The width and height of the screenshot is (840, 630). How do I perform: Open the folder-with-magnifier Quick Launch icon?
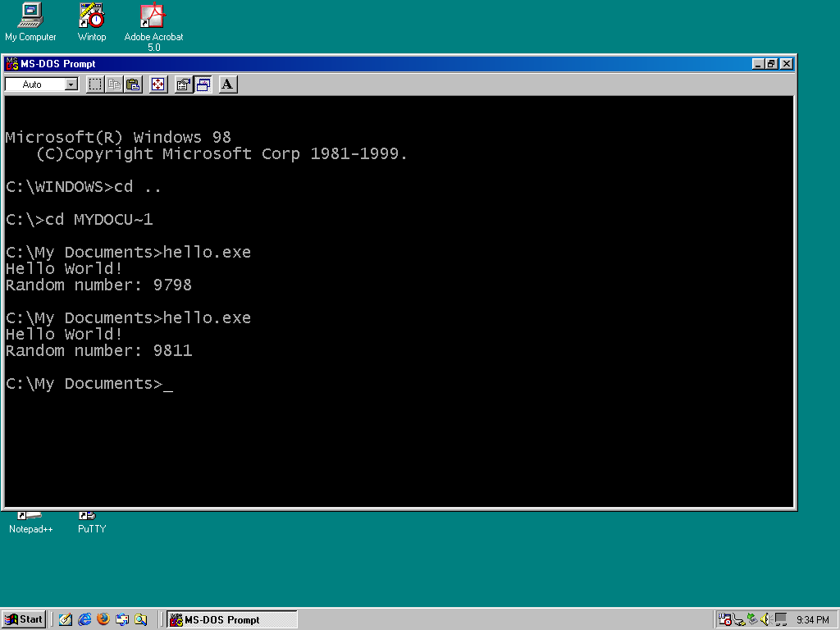point(141,619)
